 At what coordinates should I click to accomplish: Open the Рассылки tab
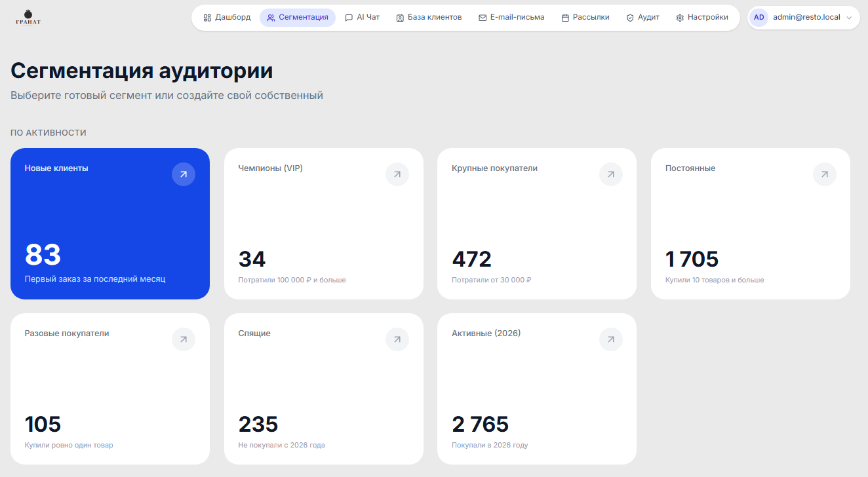tap(585, 18)
